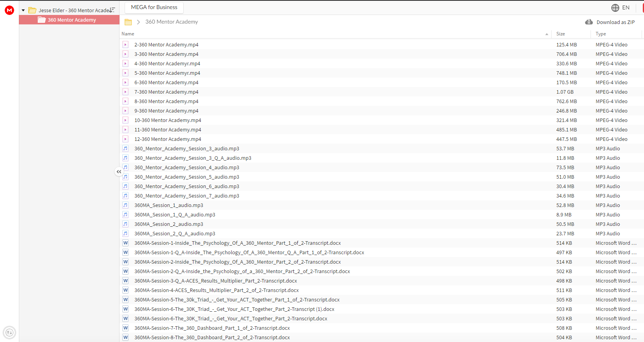Viewport: 644px width, 342px height.
Task: Sort files by the Type column
Action: [x=601, y=34]
